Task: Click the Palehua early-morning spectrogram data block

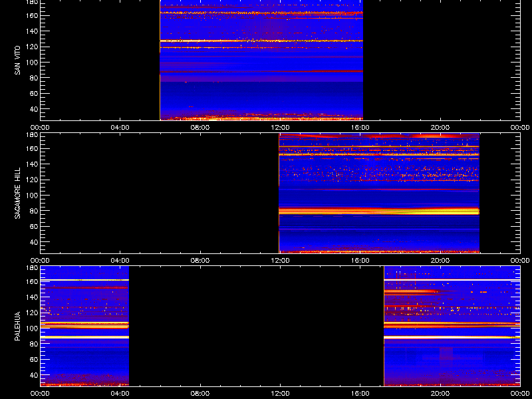Action: point(84,326)
